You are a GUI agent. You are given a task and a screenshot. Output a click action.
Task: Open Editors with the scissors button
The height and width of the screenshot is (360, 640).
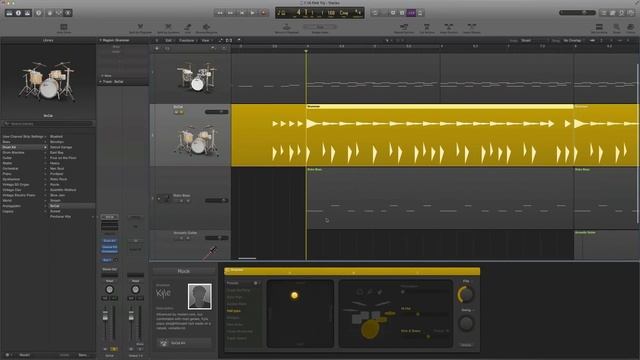[x=68, y=13]
